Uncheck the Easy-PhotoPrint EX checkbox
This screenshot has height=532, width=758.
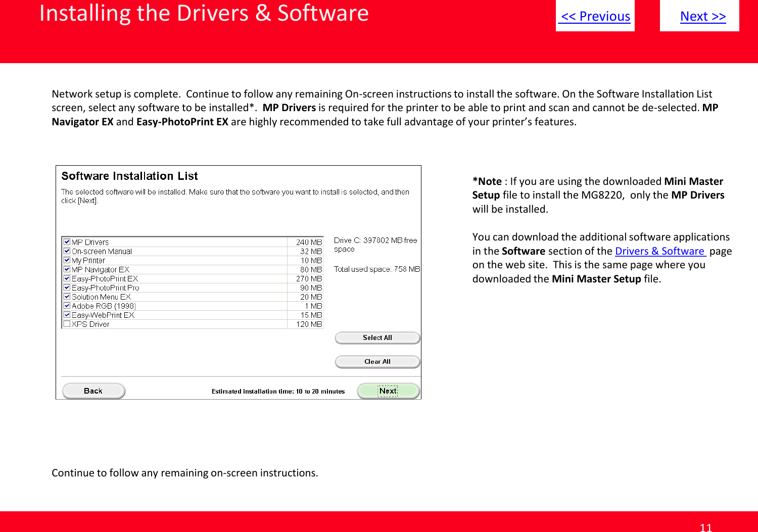(67, 278)
